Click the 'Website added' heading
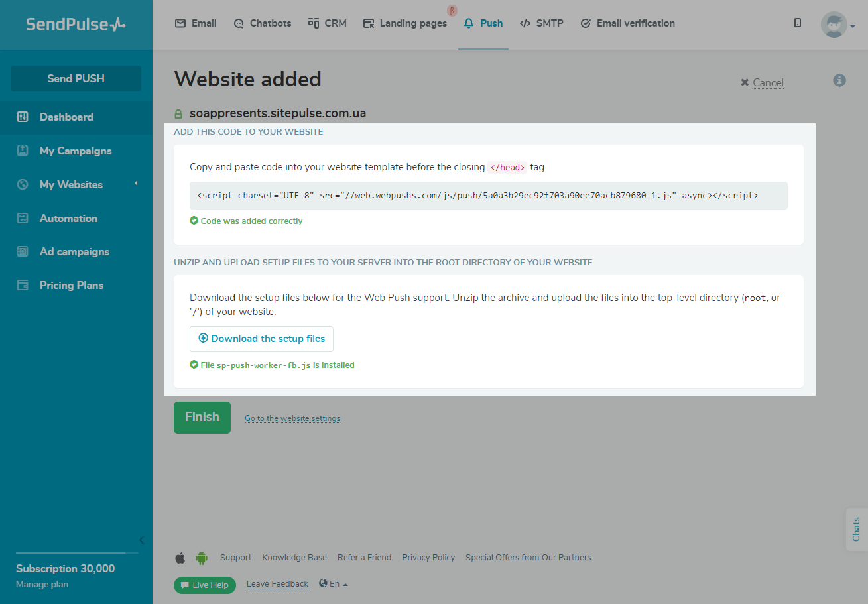This screenshot has width=868, height=604. [x=248, y=80]
